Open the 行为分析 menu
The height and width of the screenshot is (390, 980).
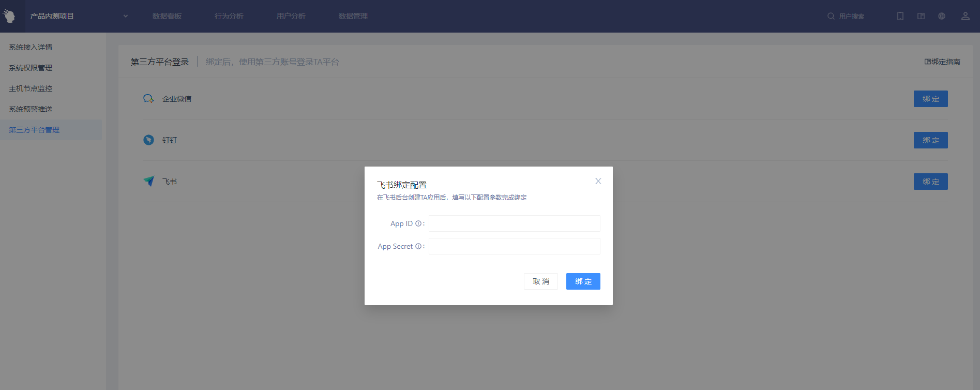coord(229,16)
